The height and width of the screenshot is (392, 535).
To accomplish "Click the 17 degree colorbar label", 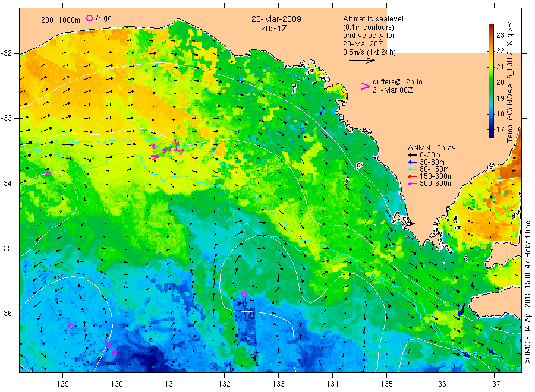I will click(500, 129).
